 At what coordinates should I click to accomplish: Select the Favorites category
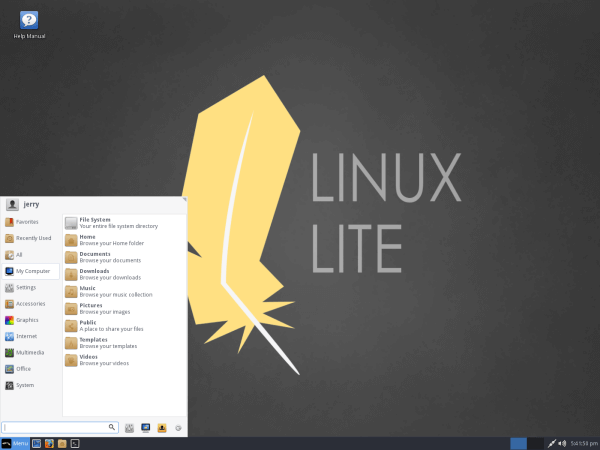click(x=31, y=222)
